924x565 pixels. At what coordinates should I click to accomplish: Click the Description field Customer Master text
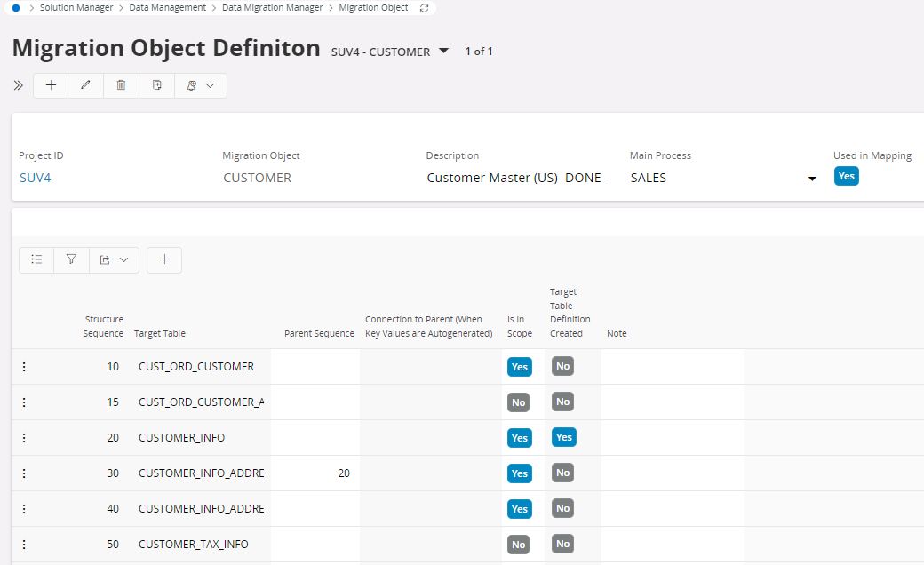pyautogui.click(x=515, y=178)
